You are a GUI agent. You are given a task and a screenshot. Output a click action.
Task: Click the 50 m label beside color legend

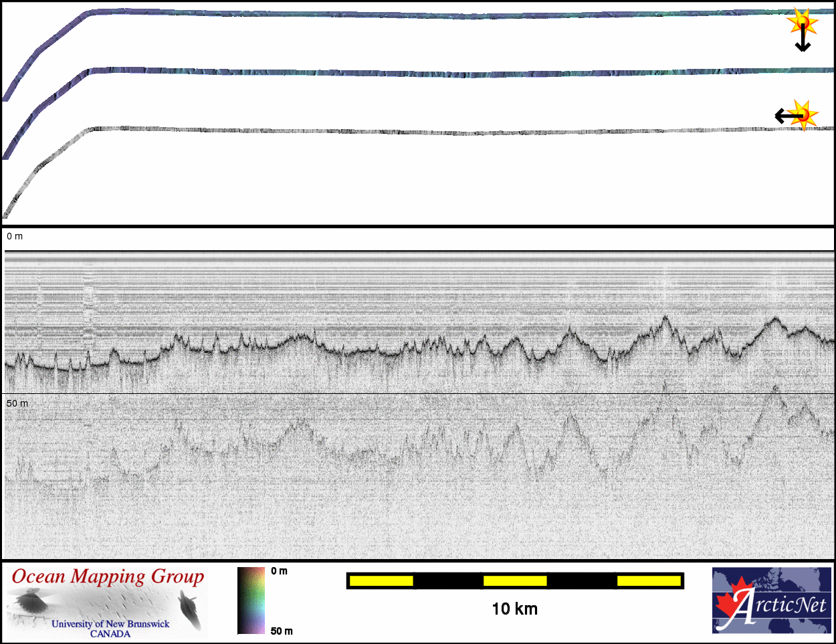pyautogui.click(x=282, y=631)
